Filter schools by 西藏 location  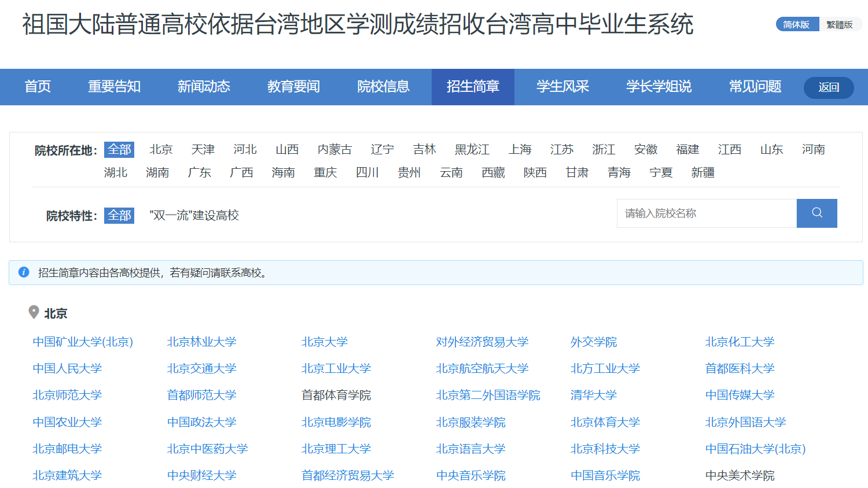tap(493, 173)
